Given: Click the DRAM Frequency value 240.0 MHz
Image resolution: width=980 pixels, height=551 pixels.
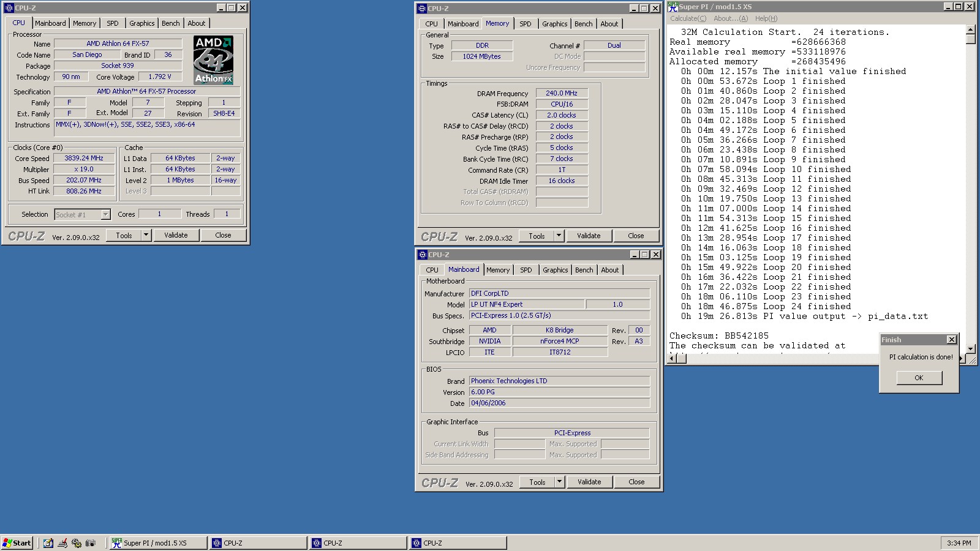Looking at the screenshot, I should [562, 93].
